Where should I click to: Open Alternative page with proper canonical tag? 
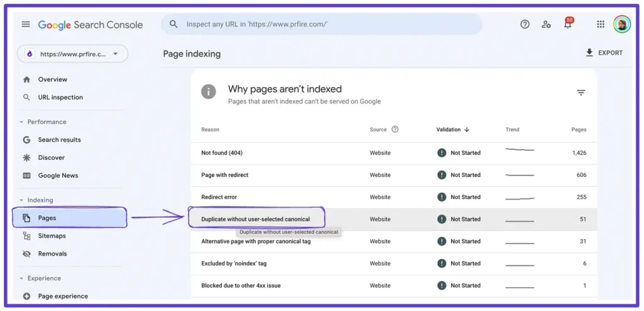pos(394,242)
